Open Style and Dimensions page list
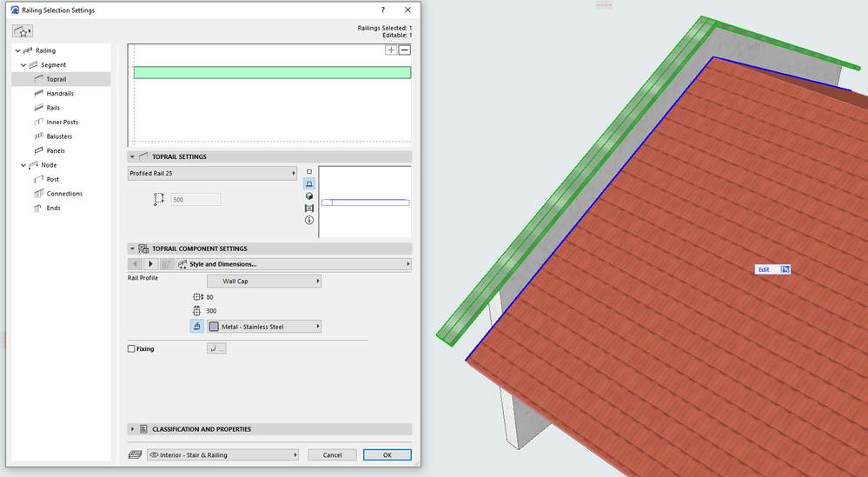Image resolution: width=868 pixels, height=477 pixels. coord(294,264)
